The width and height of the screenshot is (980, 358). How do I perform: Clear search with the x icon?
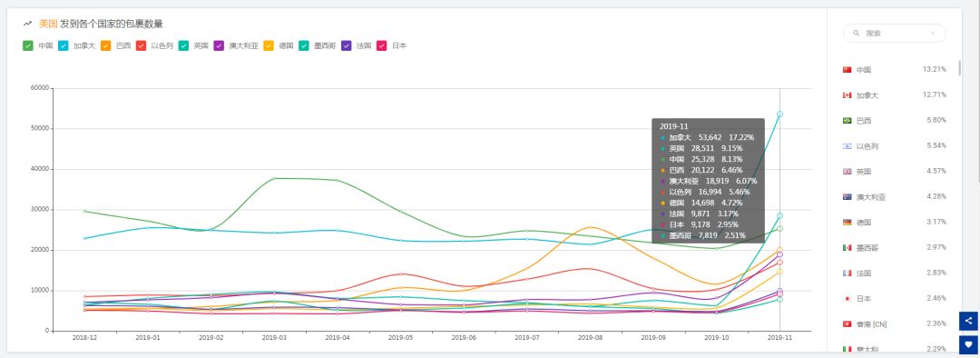(x=933, y=34)
